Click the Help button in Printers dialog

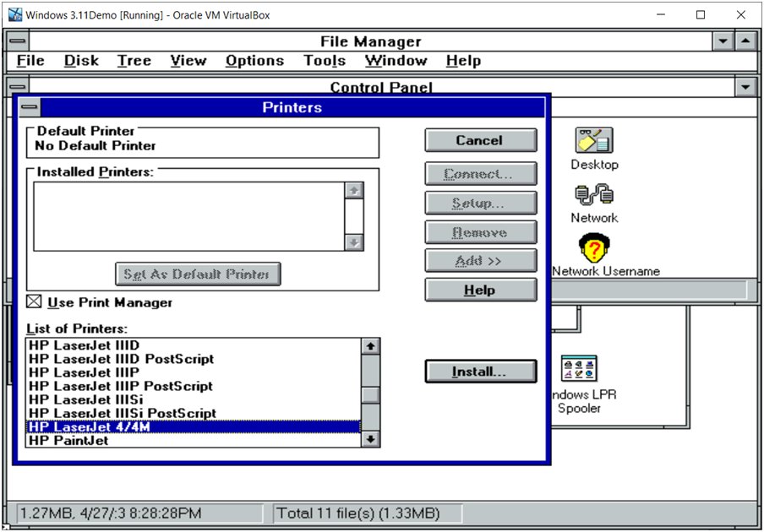(480, 290)
